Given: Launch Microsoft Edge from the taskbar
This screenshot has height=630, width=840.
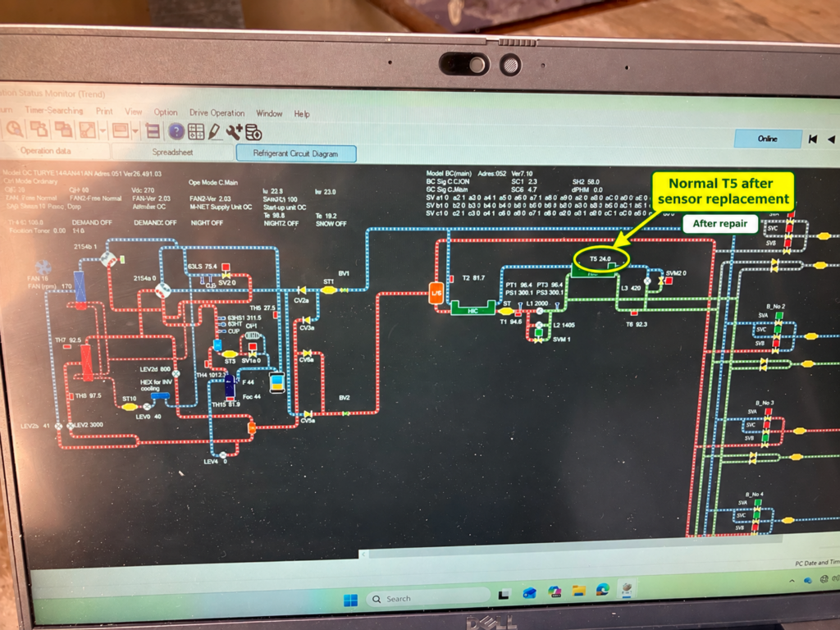Looking at the screenshot, I should (x=603, y=590).
